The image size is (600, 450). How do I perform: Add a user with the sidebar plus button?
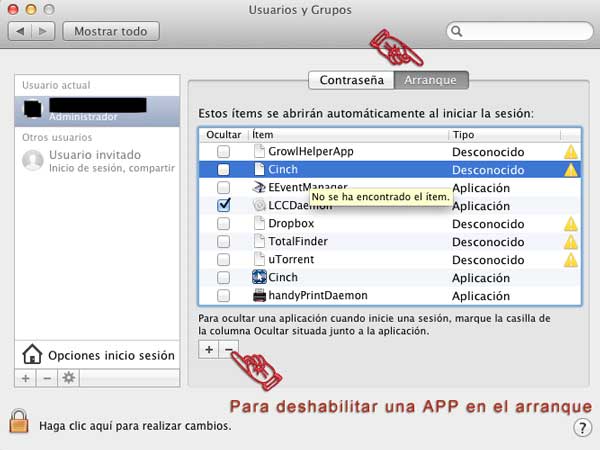coord(26,378)
